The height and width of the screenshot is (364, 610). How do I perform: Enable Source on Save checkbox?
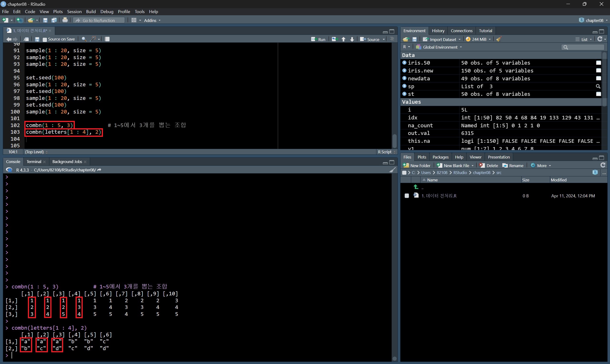(x=45, y=40)
